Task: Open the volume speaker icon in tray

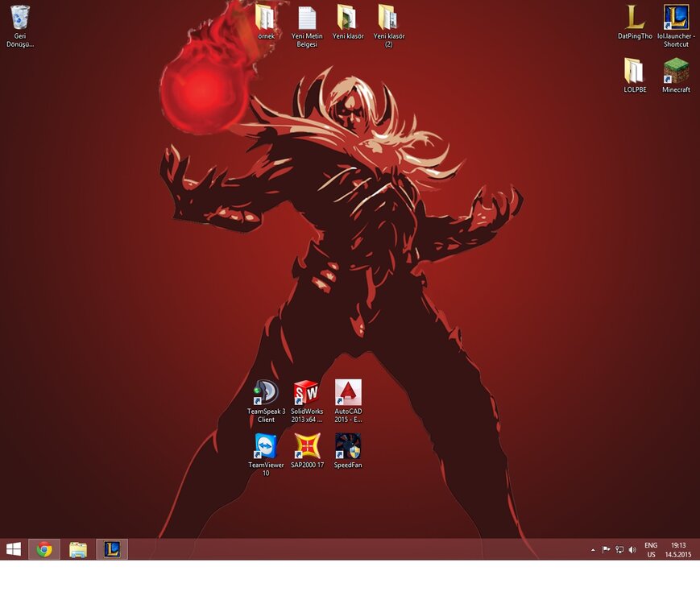Action: coord(632,550)
